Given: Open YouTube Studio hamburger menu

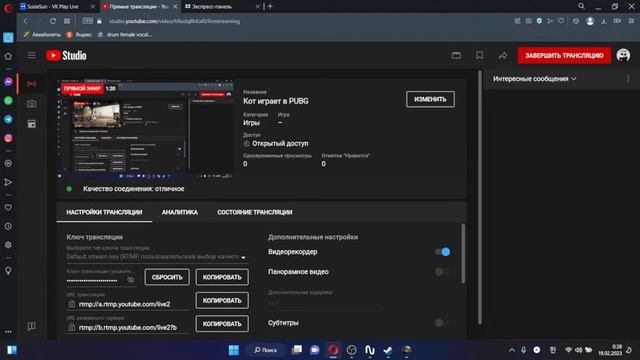Looking at the screenshot, I should click(x=31, y=55).
